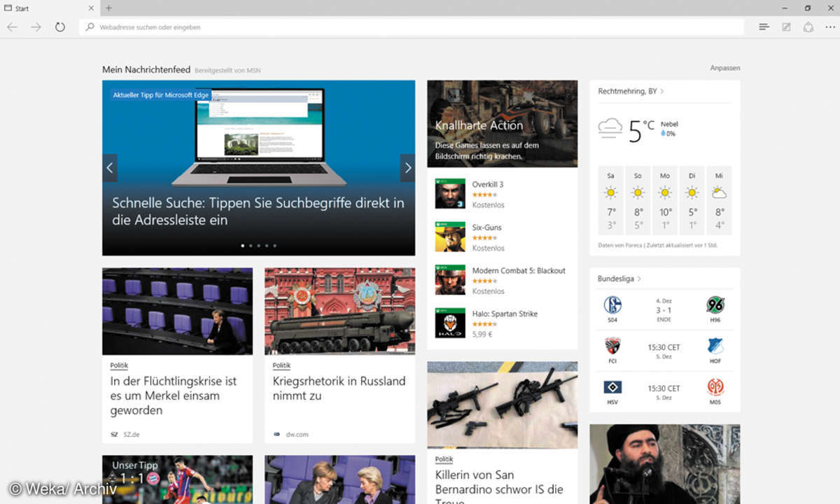Click the Politik tag on Russland article
This screenshot has height=504, width=840.
click(281, 365)
